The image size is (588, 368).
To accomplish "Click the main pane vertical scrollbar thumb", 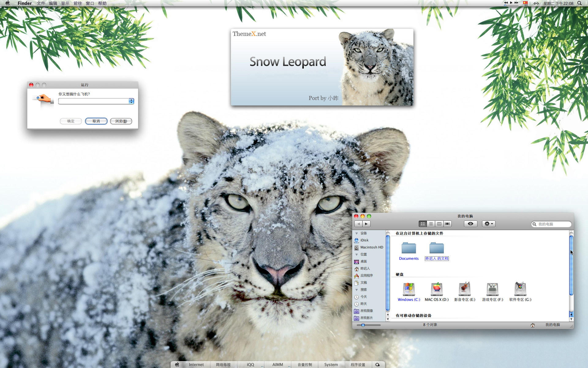I will (x=571, y=265).
